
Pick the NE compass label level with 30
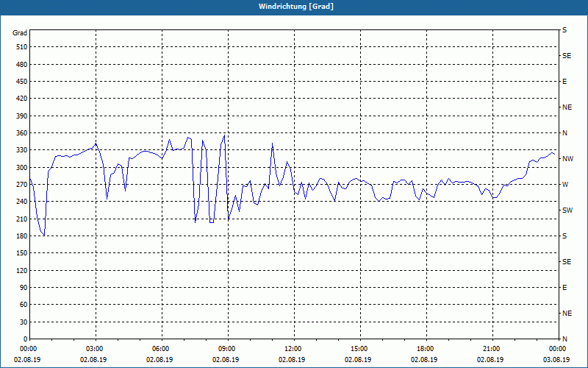tap(567, 314)
